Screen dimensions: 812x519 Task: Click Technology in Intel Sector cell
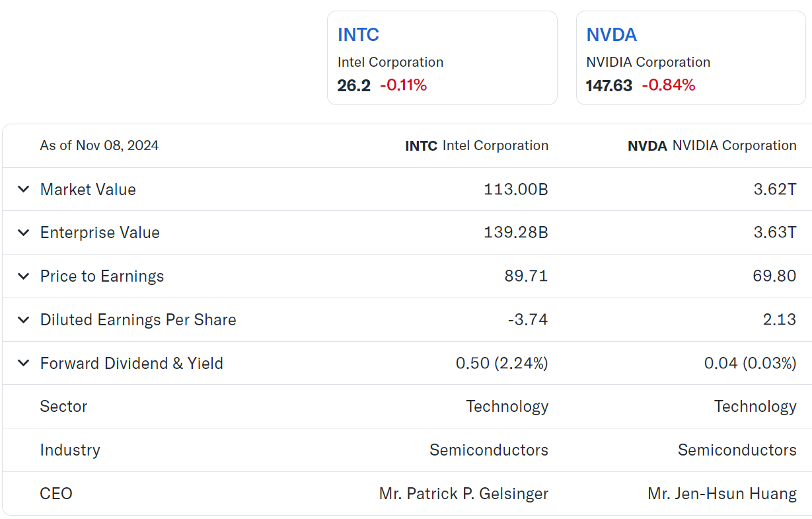click(507, 407)
